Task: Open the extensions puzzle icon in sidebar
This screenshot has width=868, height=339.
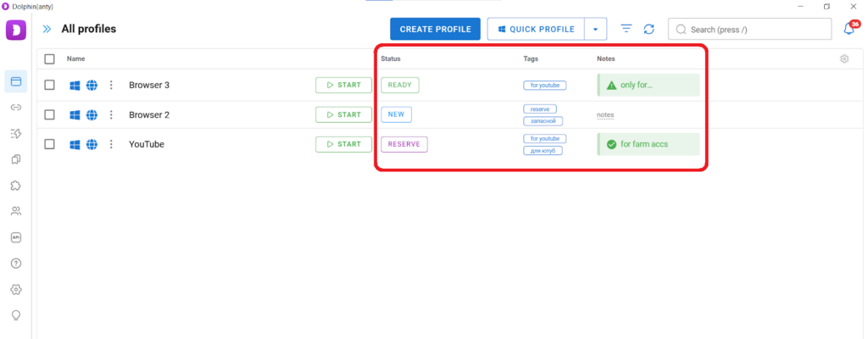Action: coord(15,186)
